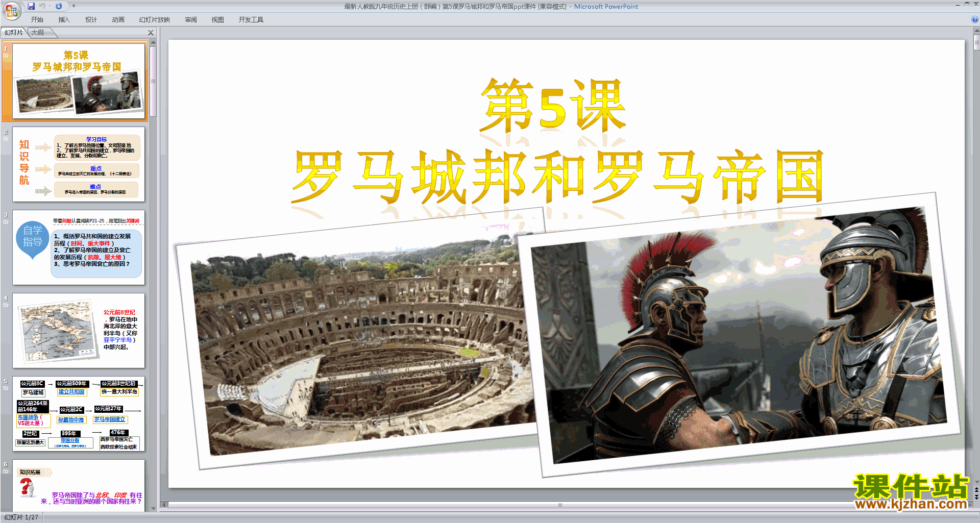Click main editor vertical scroll down arrow
The width and height of the screenshot is (980, 523).
[976, 482]
